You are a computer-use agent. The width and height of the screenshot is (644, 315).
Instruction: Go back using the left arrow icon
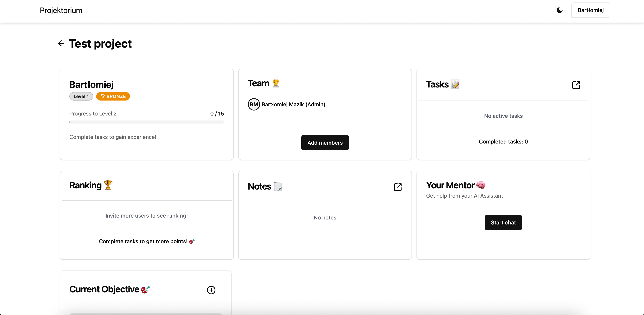tap(61, 44)
